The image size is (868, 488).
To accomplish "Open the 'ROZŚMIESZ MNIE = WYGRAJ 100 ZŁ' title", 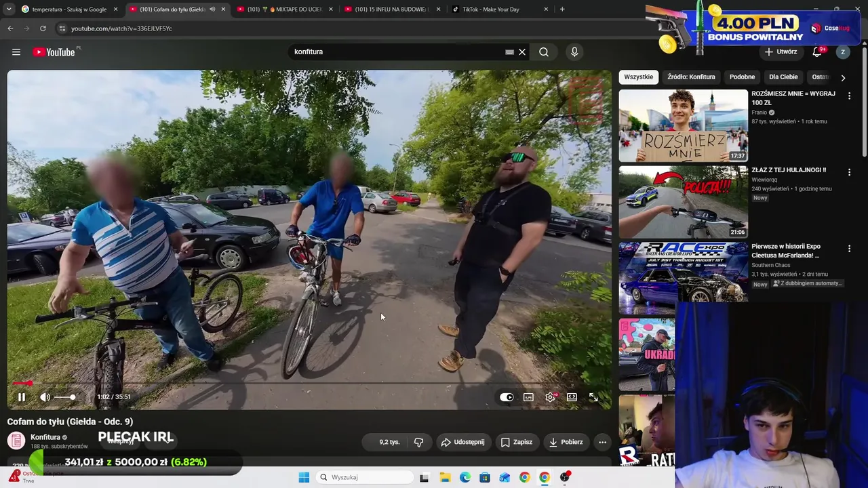I will [793, 98].
